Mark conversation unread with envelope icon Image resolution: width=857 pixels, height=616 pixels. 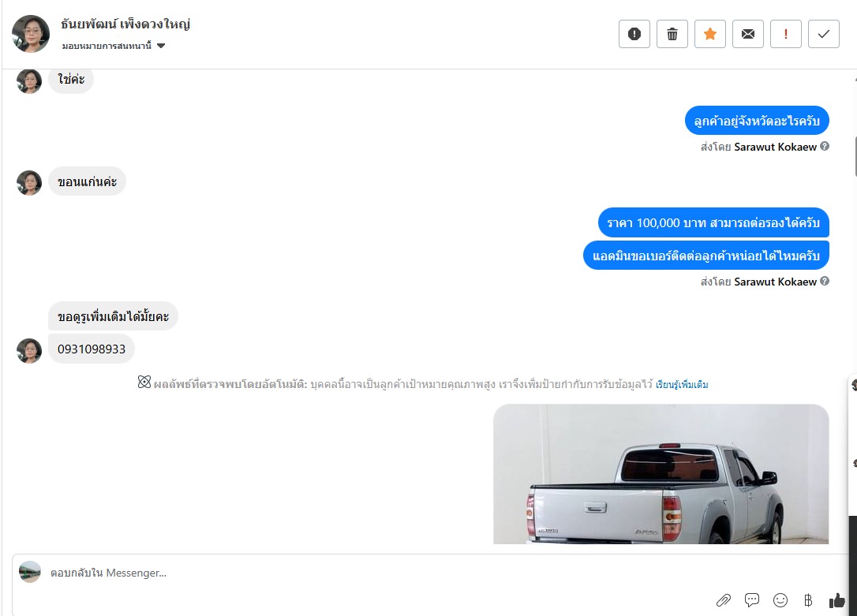(747, 34)
